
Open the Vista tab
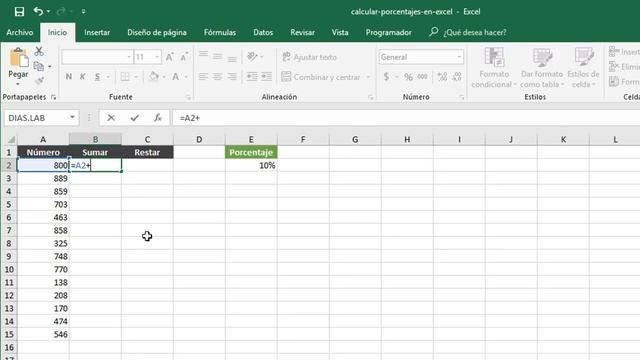tap(340, 32)
